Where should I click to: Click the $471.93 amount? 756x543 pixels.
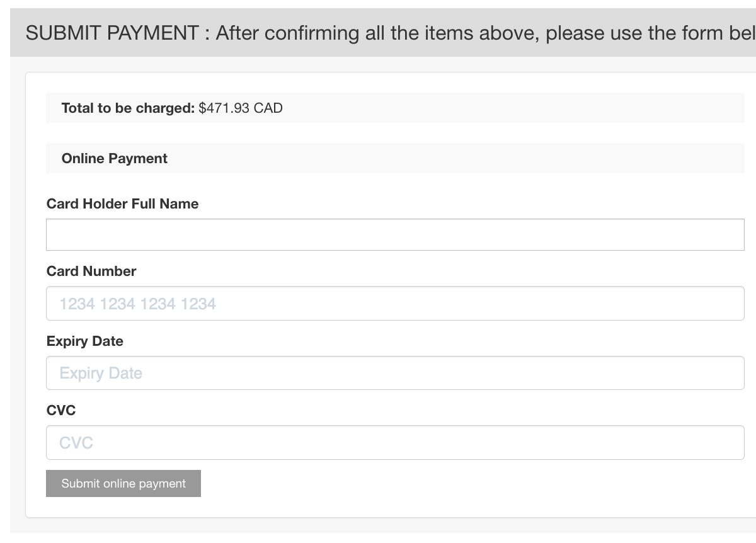[224, 108]
